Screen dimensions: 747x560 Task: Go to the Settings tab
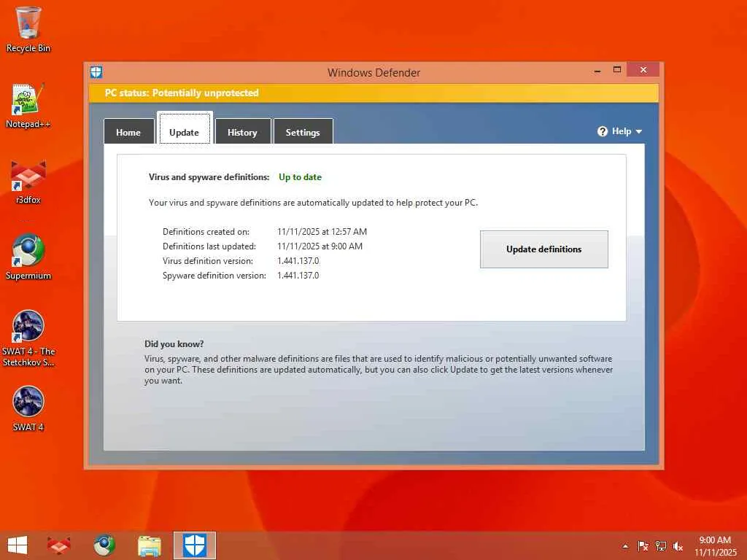pos(303,132)
